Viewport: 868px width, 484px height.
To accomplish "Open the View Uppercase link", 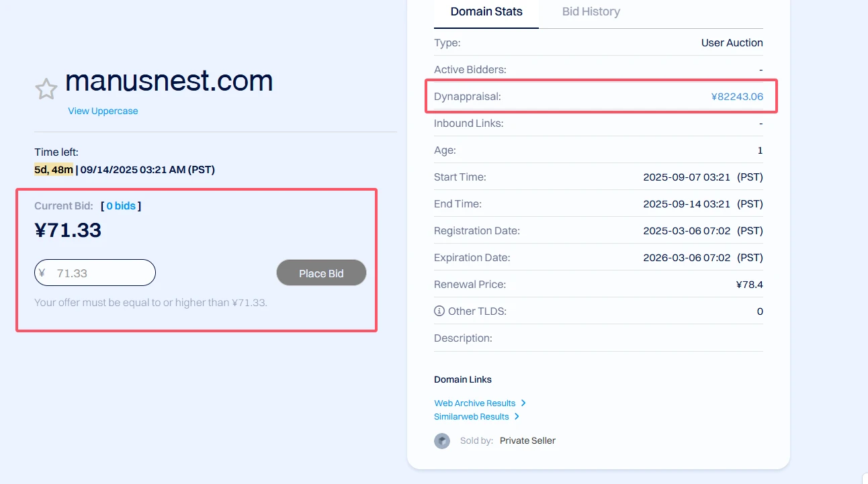I will (103, 111).
